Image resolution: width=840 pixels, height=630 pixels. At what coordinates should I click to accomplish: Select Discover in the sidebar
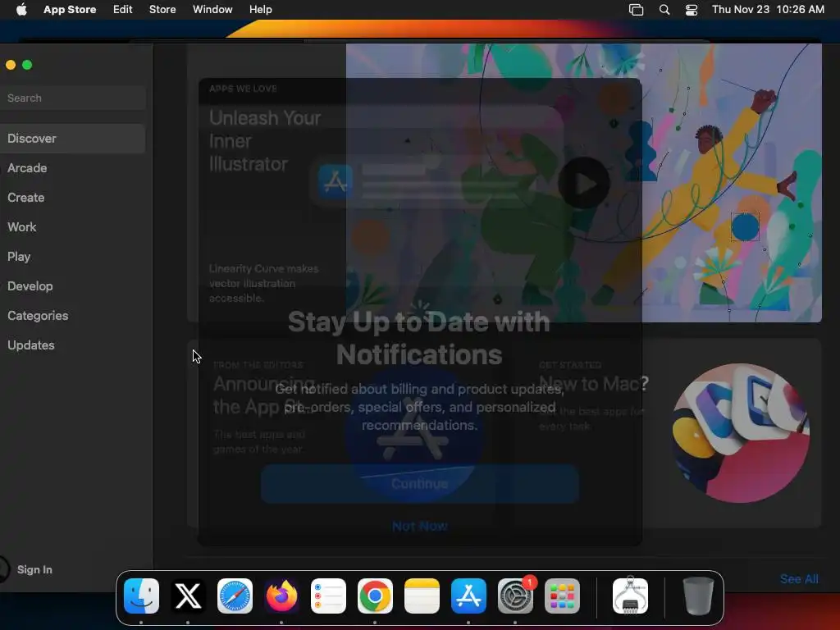(x=73, y=139)
